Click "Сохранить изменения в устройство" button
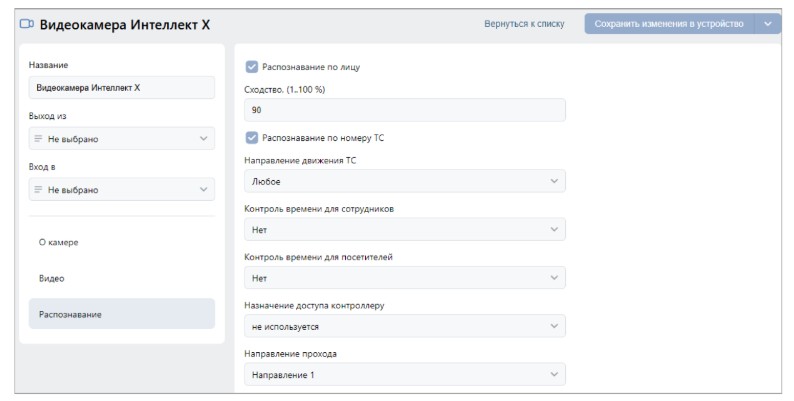Viewport: 794px width, 401px height. pos(669,24)
